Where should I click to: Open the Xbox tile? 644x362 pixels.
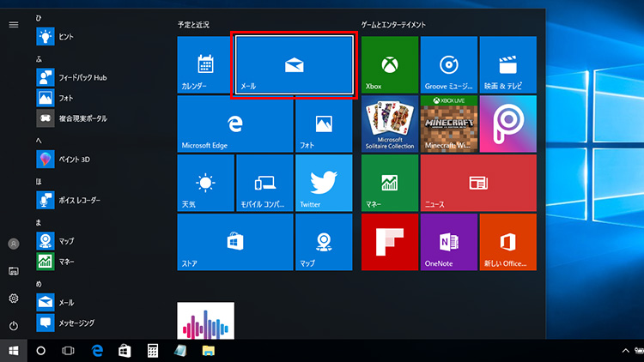[x=389, y=65]
